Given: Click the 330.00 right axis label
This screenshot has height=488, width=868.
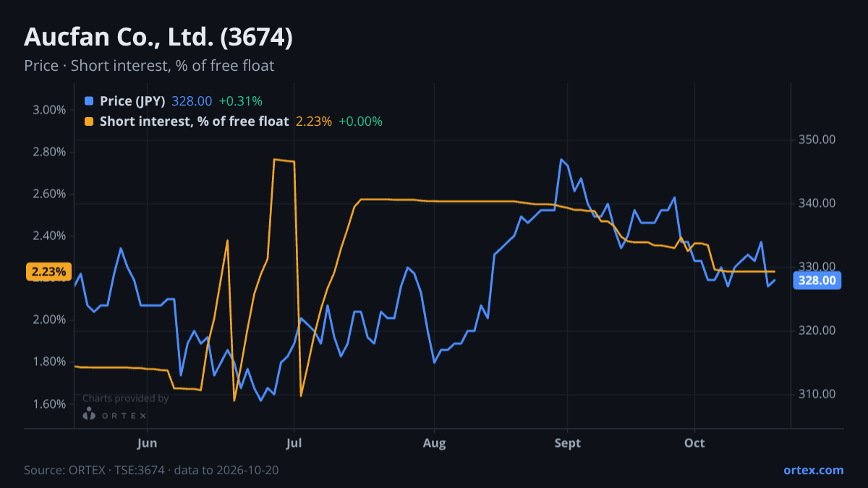Looking at the screenshot, I should pos(817,267).
